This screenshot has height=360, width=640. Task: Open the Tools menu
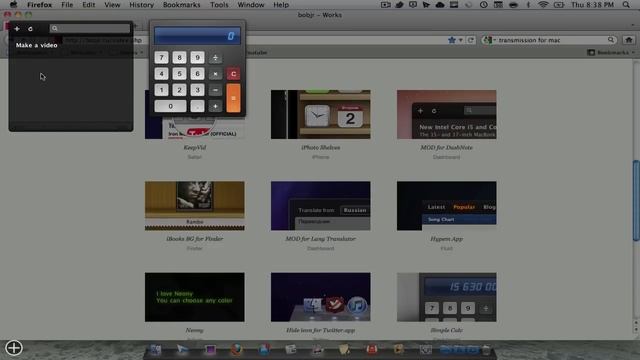pyautogui.click(x=219, y=5)
